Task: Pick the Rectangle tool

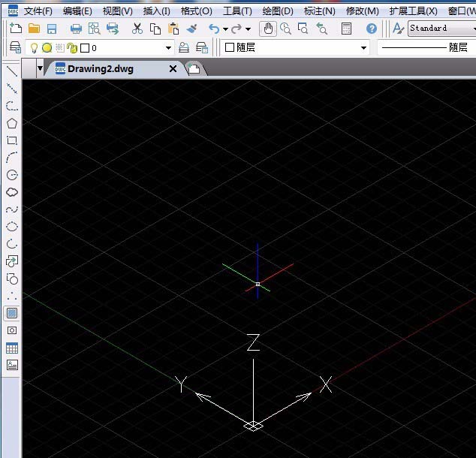Action: click(12, 140)
